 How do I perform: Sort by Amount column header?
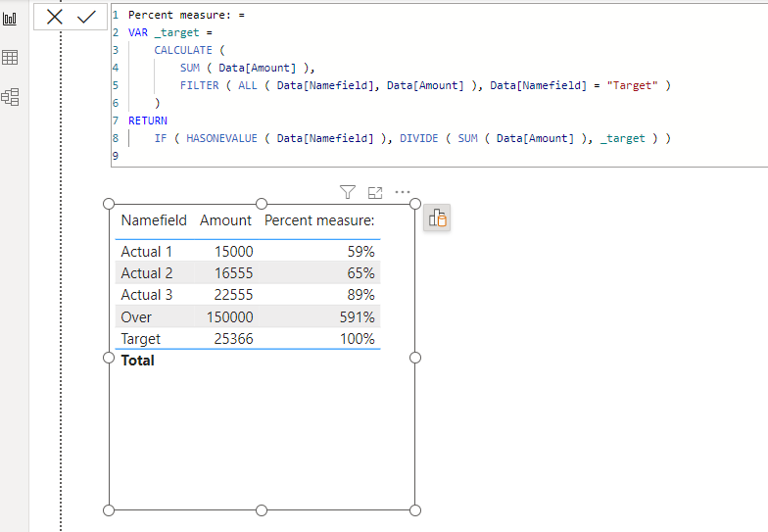click(225, 220)
